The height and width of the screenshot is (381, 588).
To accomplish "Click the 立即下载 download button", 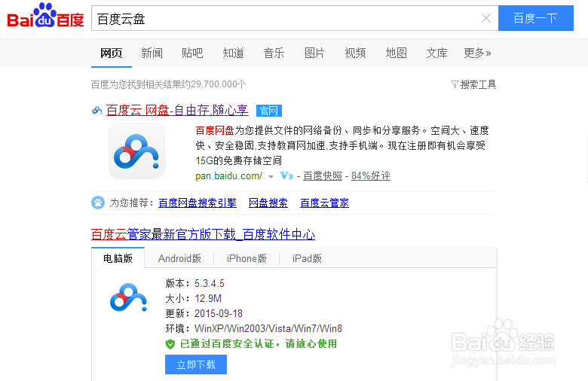I will [x=196, y=364].
